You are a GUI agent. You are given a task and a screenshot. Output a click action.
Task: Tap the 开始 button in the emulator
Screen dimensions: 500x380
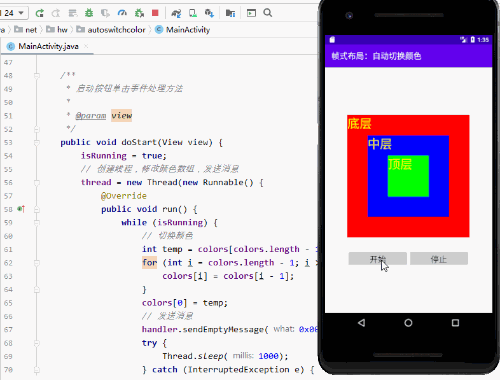click(x=377, y=259)
